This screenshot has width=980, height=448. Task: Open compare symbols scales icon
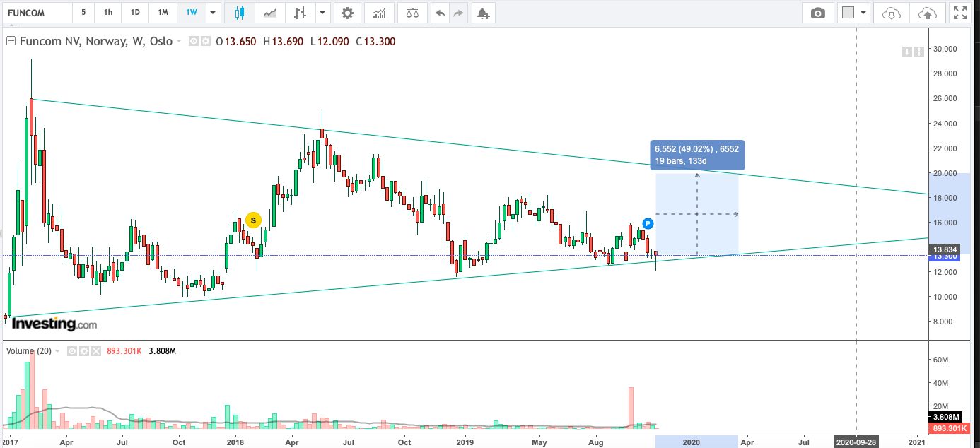pyautogui.click(x=412, y=13)
